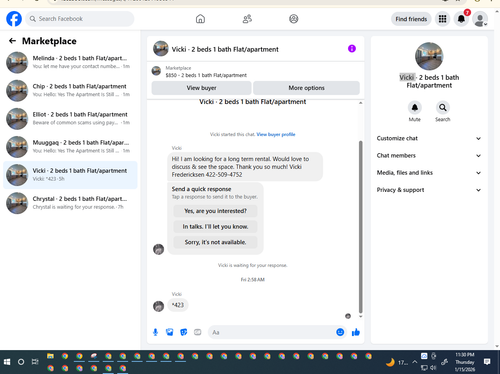Open the Elliot apartment conversation
Screen dimensions: 500x374
[x=70, y=119]
